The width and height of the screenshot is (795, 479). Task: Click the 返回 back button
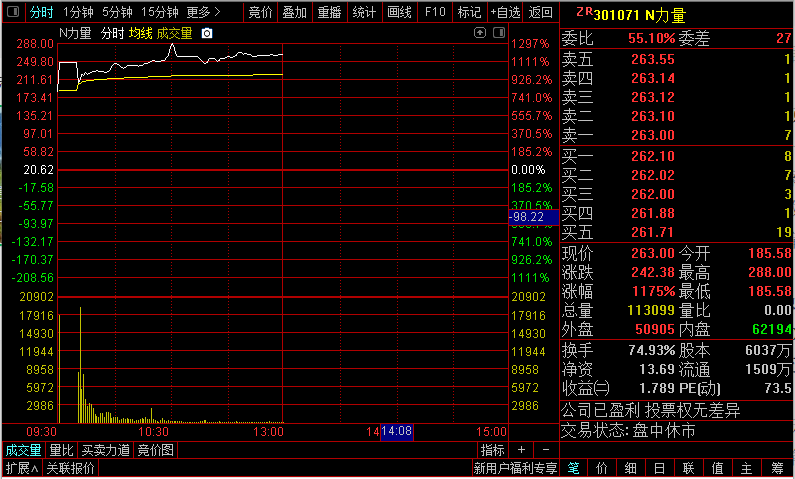540,12
